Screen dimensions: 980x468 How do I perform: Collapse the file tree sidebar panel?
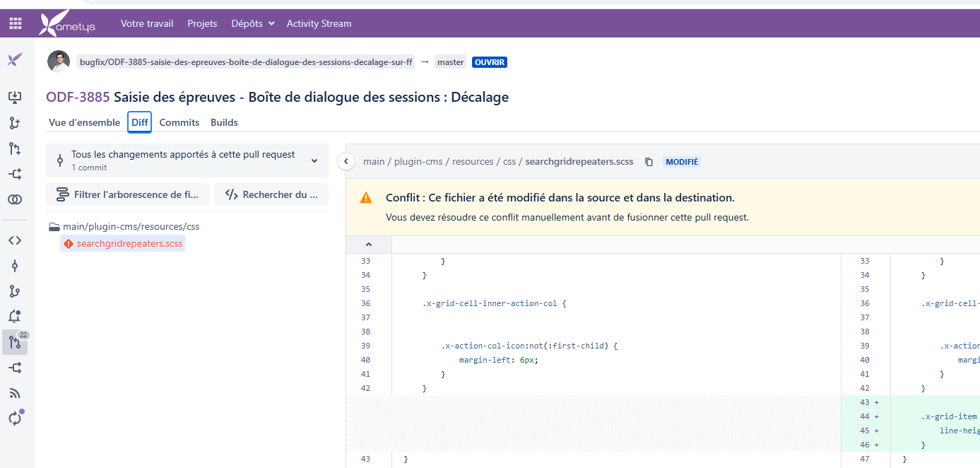[346, 161]
